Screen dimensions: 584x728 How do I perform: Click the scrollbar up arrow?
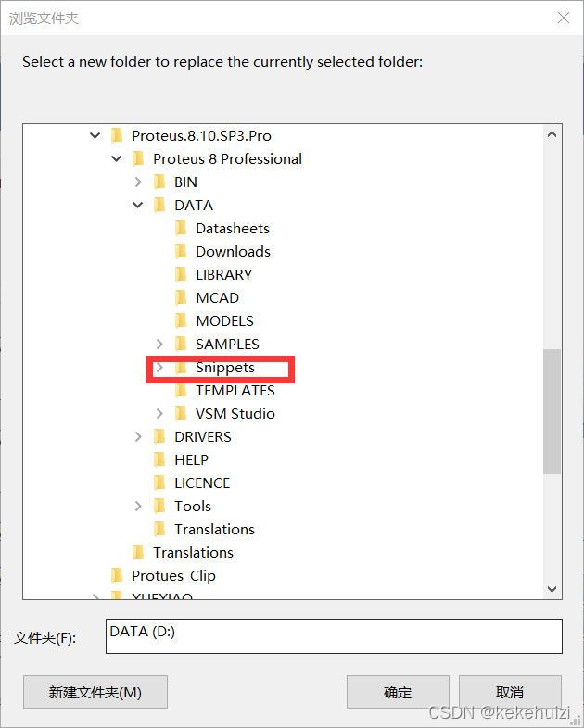coord(552,134)
